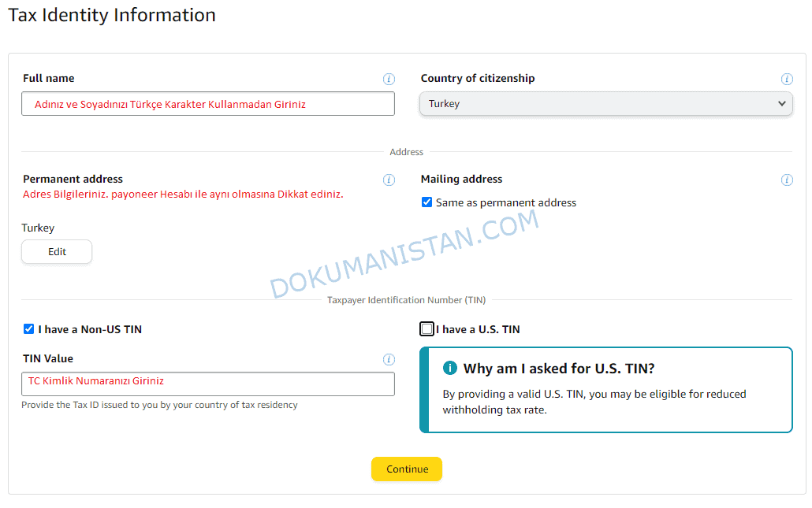
Task: Click info icon in U.S. TIN notice
Action: (x=449, y=368)
